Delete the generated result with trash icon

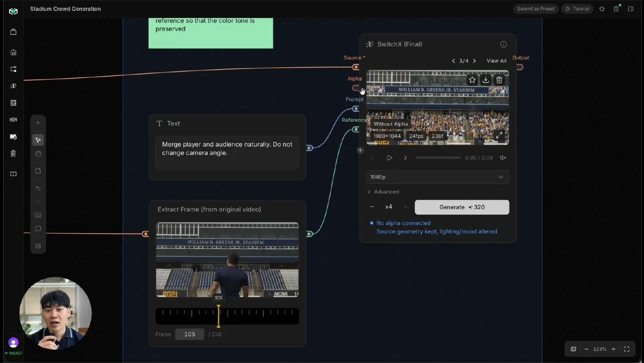pos(499,80)
